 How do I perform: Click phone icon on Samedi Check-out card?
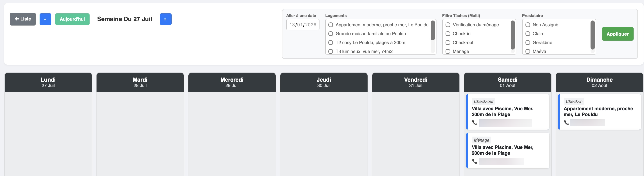point(475,123)
